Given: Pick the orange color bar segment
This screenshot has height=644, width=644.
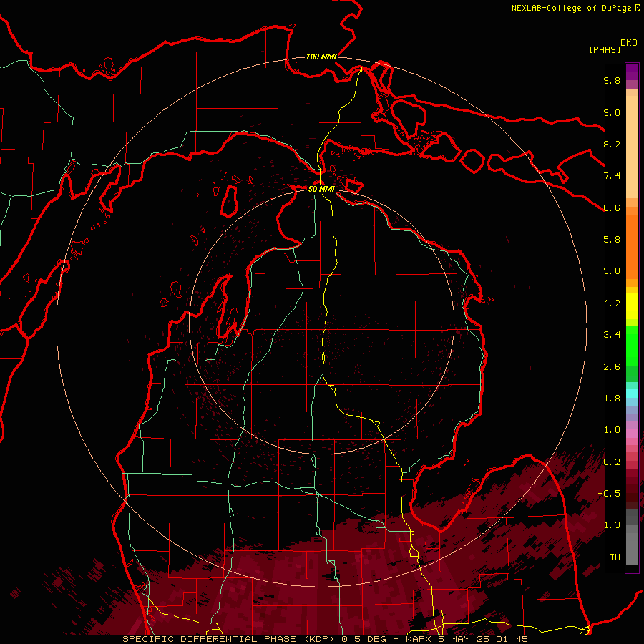Looking at the screenshot, I should 632,248.
